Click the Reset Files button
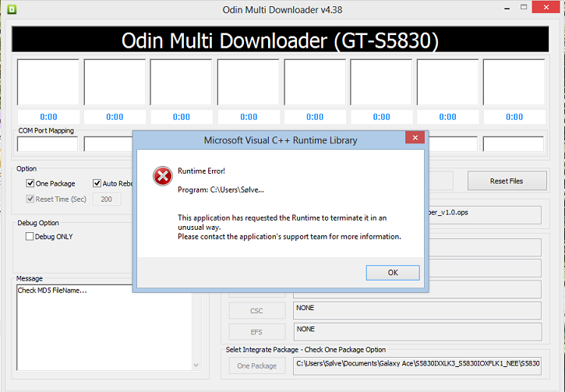The image size is (565, 392). [x=507, y=181]
